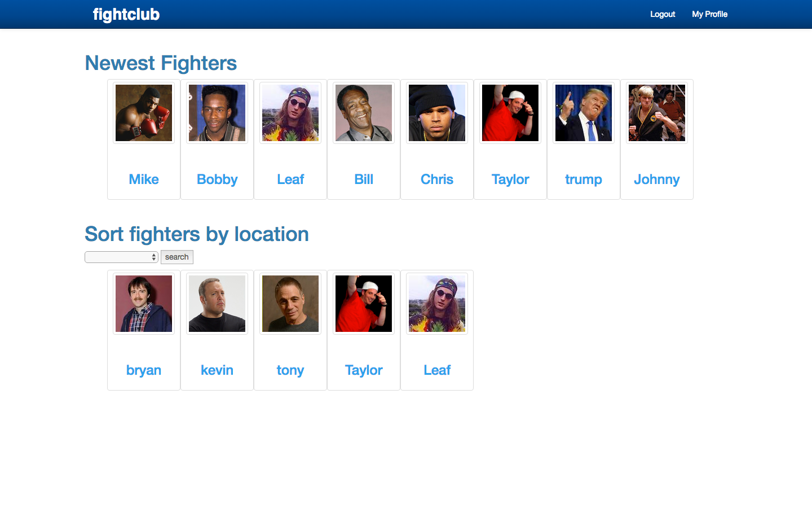Click Taylor's photo in Newest Fighters
This screenshot has width=812, height=508.
[x=510, y=113]
